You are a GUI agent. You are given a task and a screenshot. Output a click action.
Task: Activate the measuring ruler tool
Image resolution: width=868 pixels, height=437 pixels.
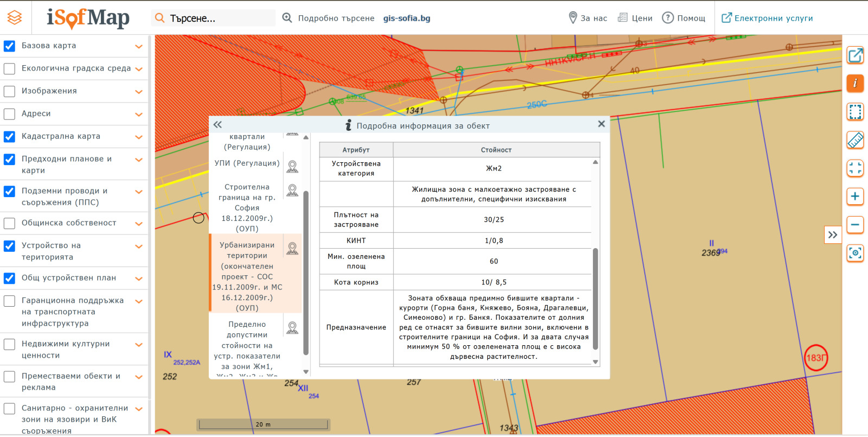coord(855,140)
